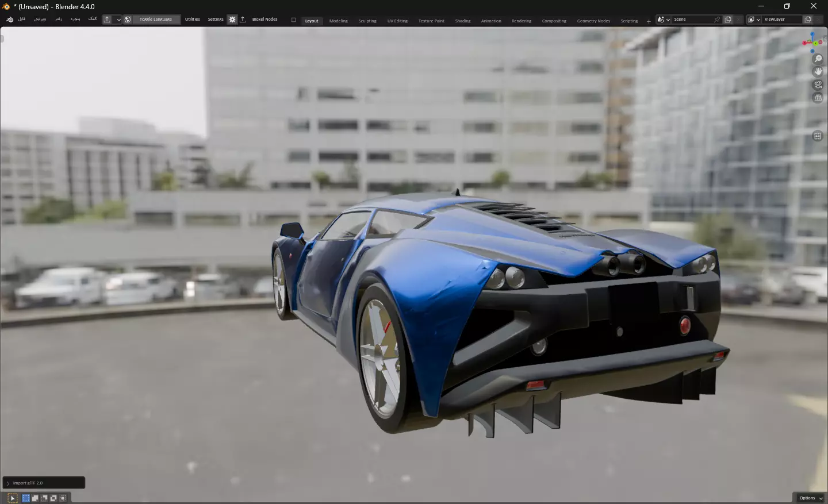Click the gear icon next to Settings
Screen dimensions: 828x504
pyautogui.click(x=232, y=20)
